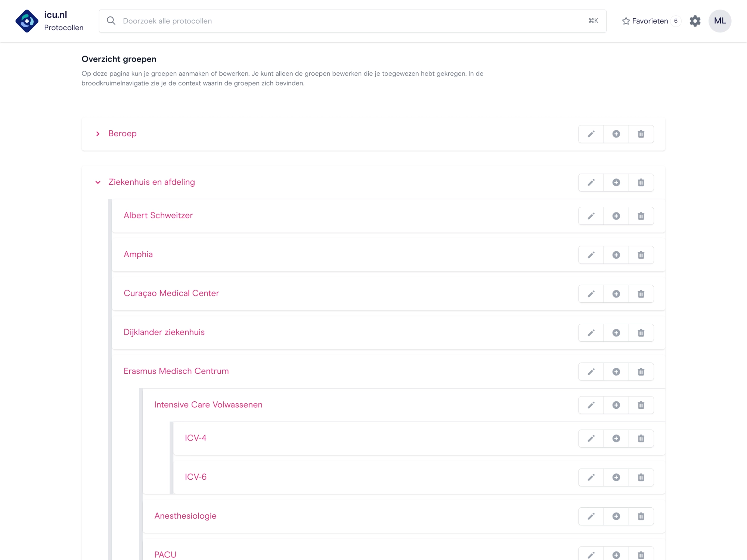Open the ML user profile menu

(x=719, y=21)
